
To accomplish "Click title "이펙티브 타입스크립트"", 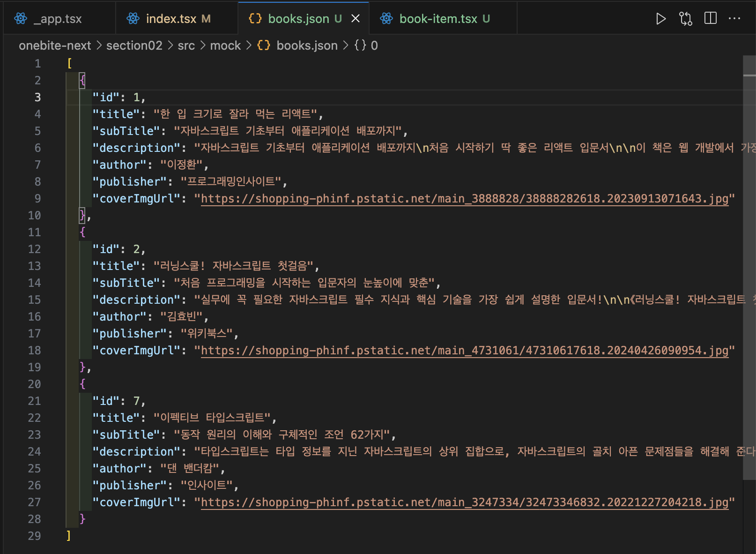I will tap(212, 418).
